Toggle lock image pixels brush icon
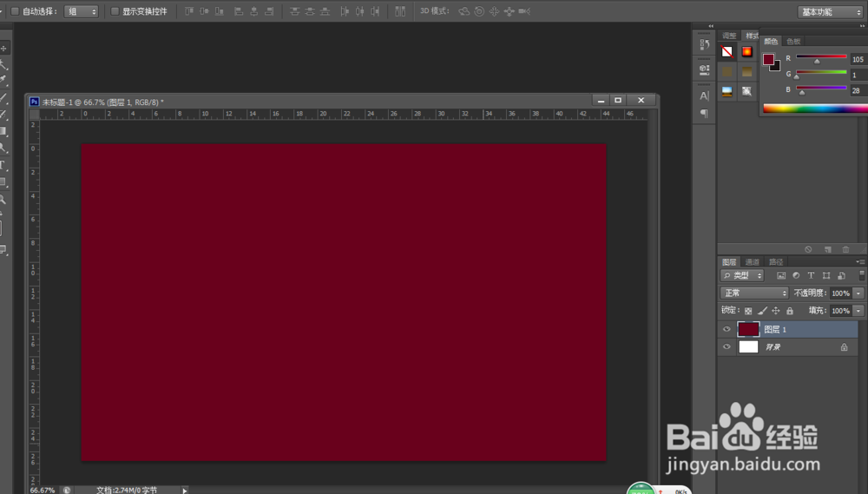 click(762, 311)
